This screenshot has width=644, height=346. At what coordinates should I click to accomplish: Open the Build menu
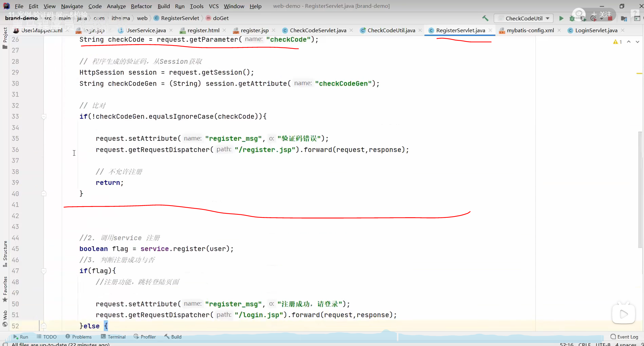[x=164, y=6]
